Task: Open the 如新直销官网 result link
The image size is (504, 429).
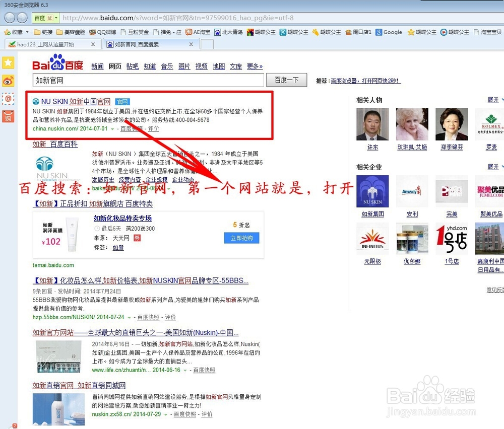Action: pyautogui.click(x=79, y=385)
